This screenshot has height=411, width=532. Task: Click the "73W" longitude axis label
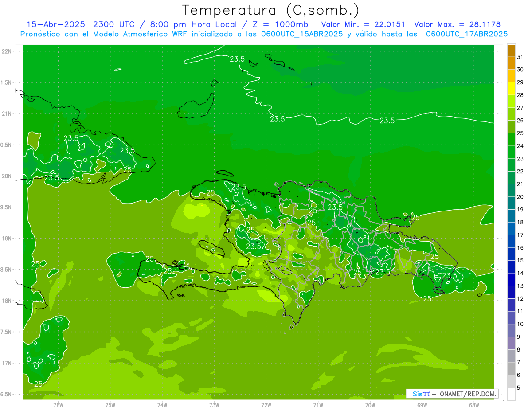click(214, 405)
